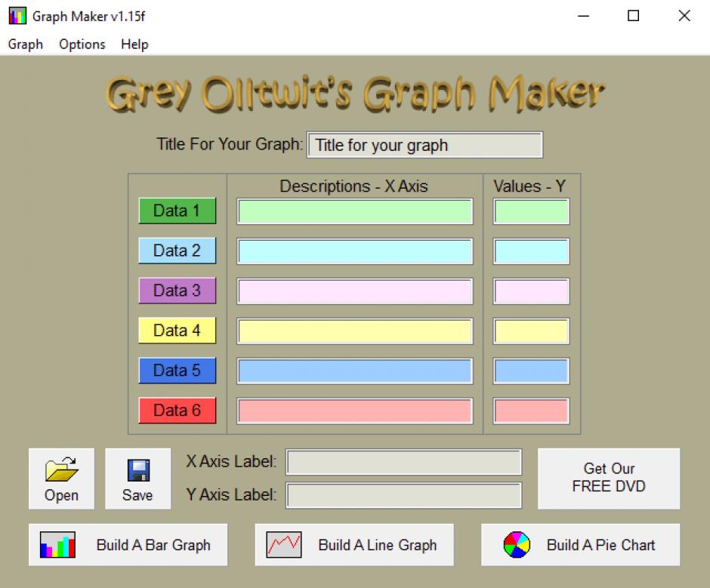Click the green Data 1 color button
Viewport: 710px width, 588px height.
click(x=177, y=211)
